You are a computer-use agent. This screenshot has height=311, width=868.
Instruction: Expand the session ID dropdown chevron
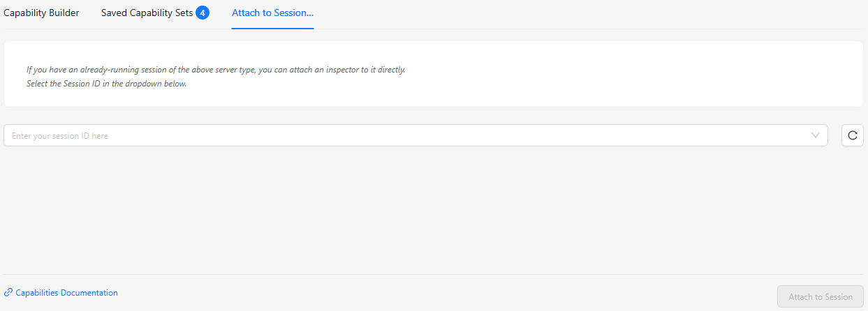[x=816, y=135]
